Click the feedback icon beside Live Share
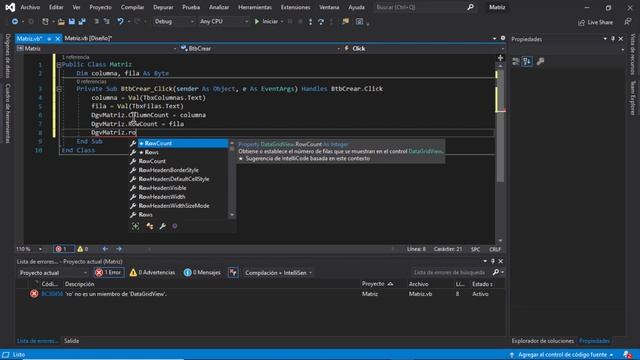The image size is (640, 360). coord(627,22)
